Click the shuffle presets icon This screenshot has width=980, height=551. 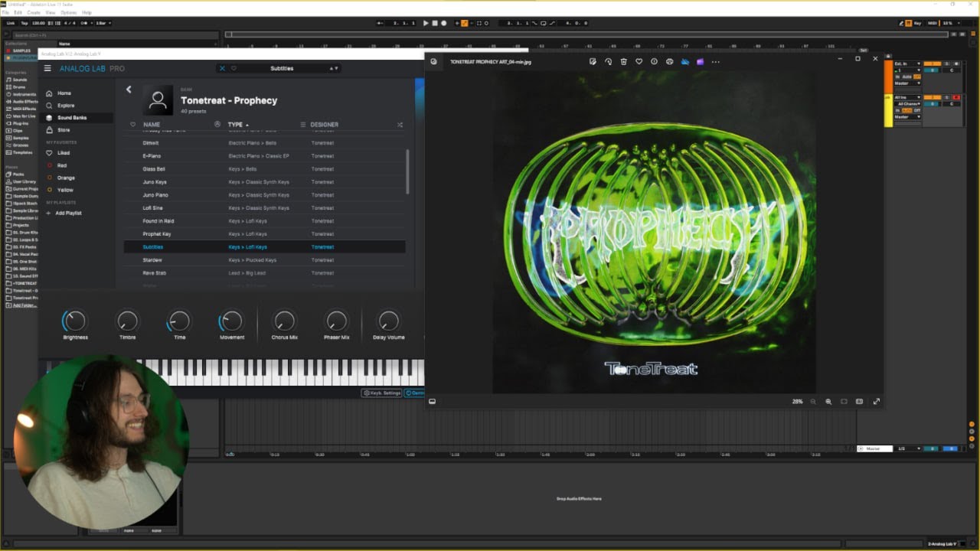pyautogui.click(x=400, y=124)
